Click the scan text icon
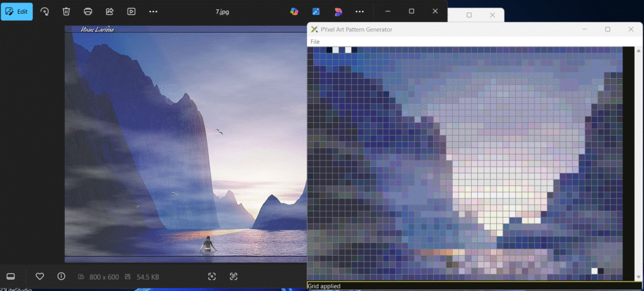This screenshot has width=644, height=291. click(x=234, y=276)
